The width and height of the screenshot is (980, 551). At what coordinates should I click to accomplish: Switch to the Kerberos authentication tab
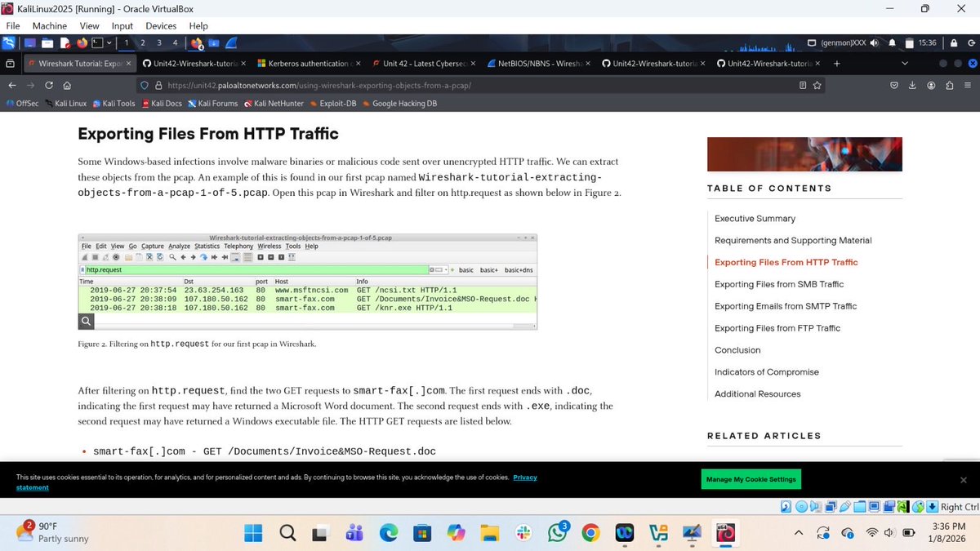tap(309, 64)
